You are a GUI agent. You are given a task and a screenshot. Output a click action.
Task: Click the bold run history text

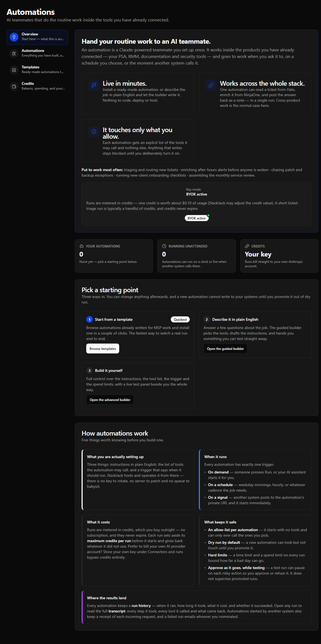coord(141,606)
